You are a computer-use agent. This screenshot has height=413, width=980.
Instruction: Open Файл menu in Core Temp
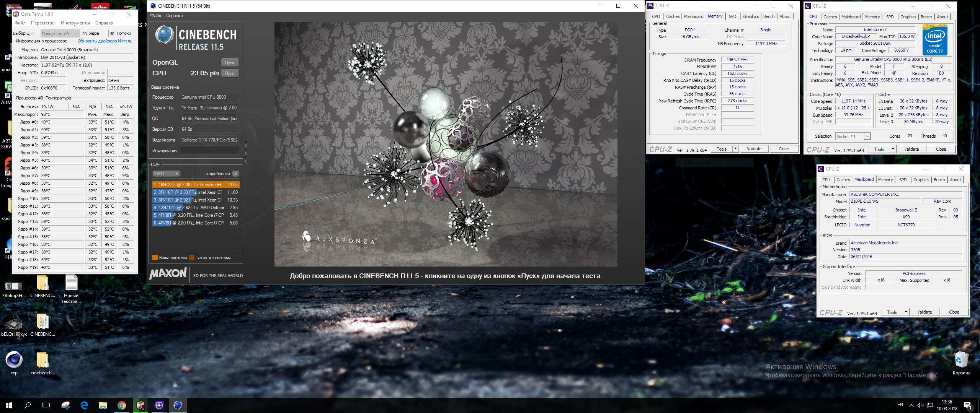pyautogui.click(x=20, y=23)
